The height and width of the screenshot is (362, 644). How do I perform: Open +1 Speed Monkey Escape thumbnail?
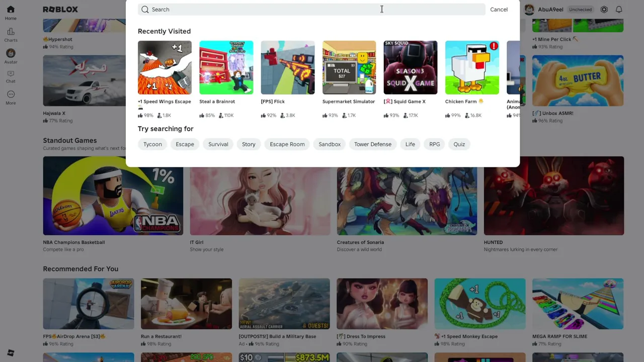click(480, 304)
